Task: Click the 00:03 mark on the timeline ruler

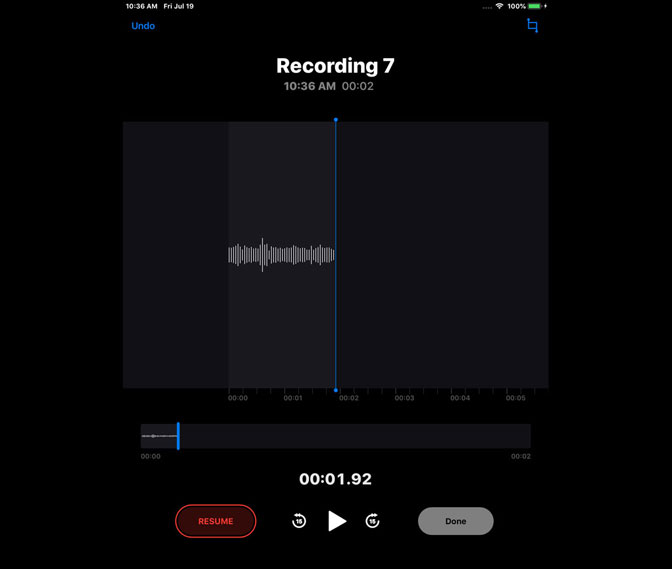Action: coord(404,398)
